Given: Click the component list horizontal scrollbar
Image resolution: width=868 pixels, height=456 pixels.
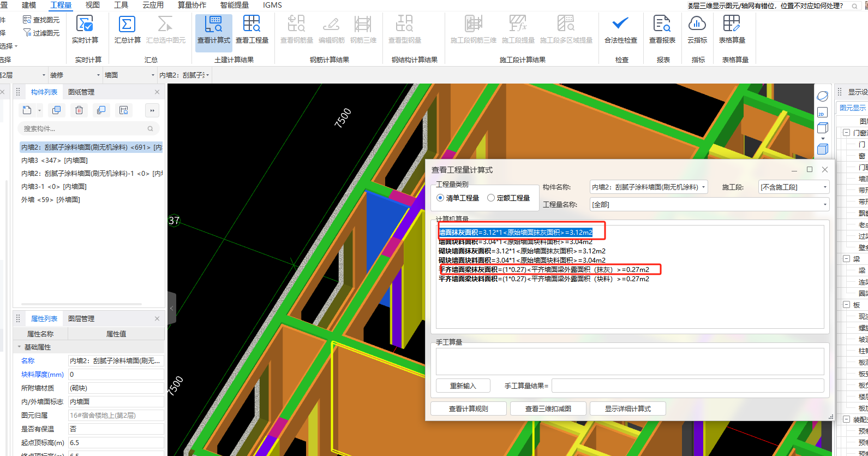Looking at the screenshot, I should tap(81, 304).
